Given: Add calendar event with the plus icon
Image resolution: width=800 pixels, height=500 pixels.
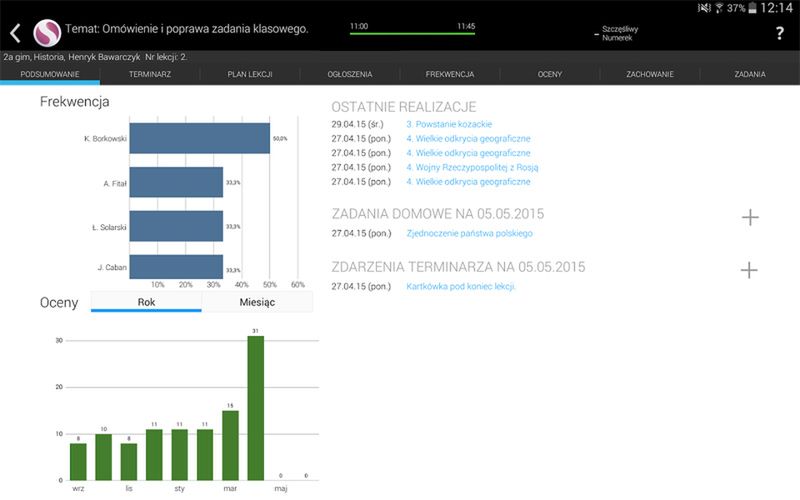Looking at the screenshot, I should [749, 270].
